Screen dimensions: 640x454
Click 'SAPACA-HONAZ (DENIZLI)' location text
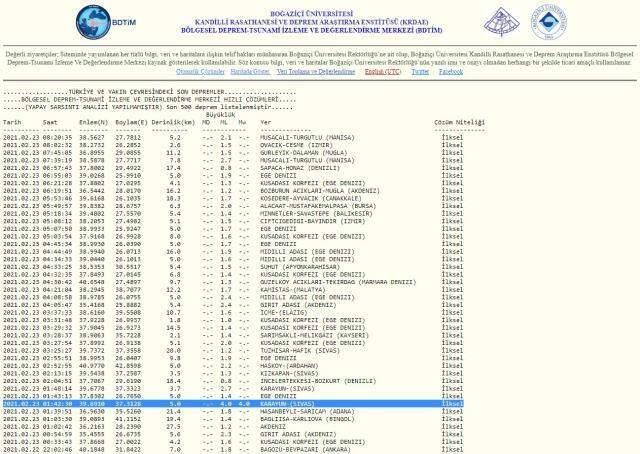(x=300, y=168)
